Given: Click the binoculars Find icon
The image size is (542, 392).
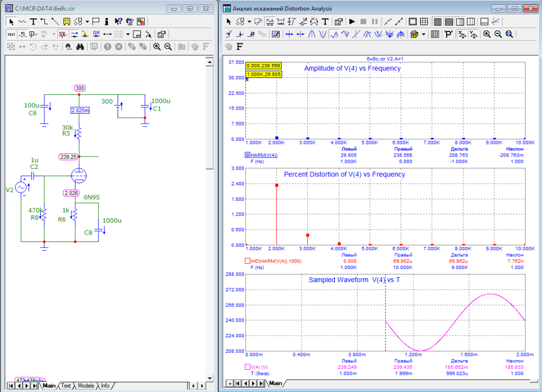Looking at the screenshot, I should [80, 47].
